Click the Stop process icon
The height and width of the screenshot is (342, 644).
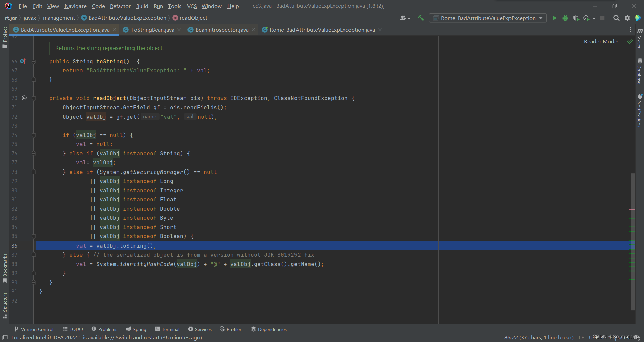(x=602, y=18)
